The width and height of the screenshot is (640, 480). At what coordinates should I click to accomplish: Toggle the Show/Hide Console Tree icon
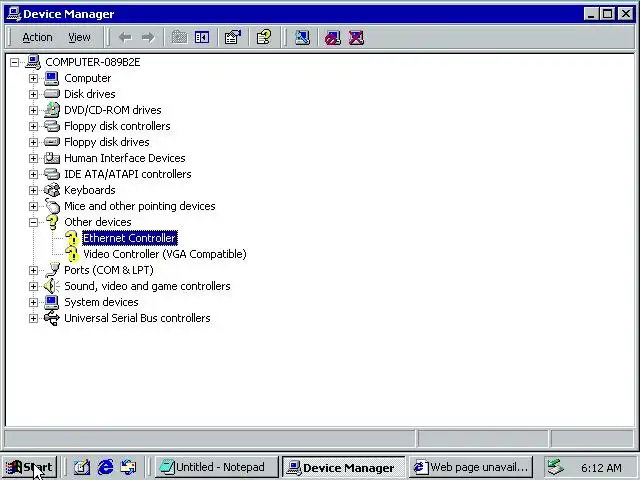pos(202,38)
